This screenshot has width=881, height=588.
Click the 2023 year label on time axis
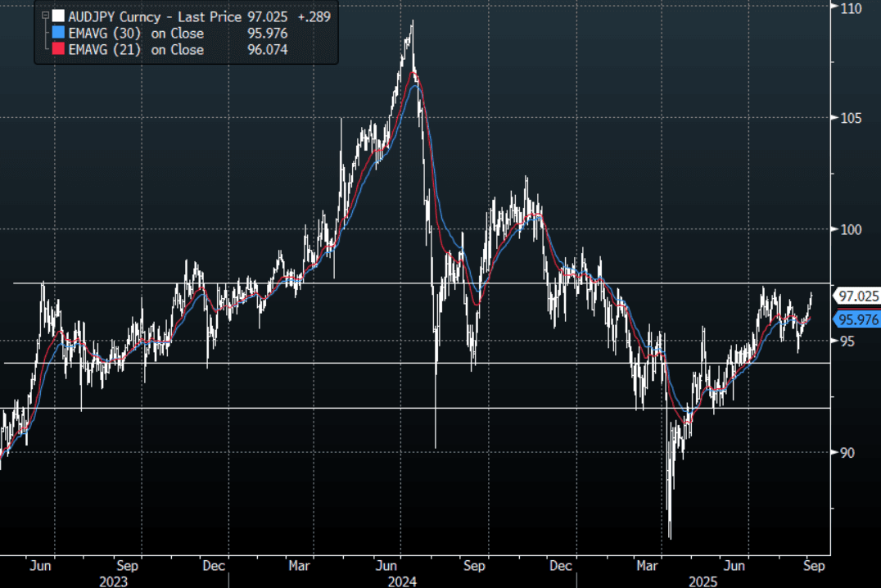(112, 581)
